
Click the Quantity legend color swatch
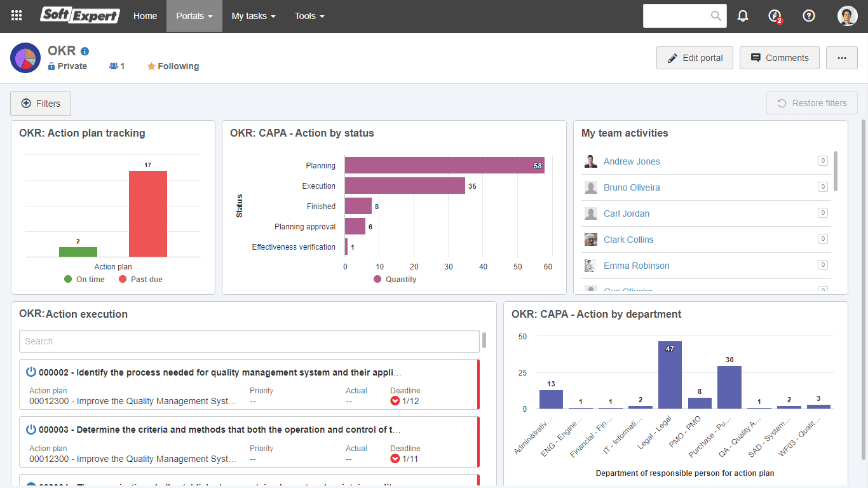tap(377, 279)
